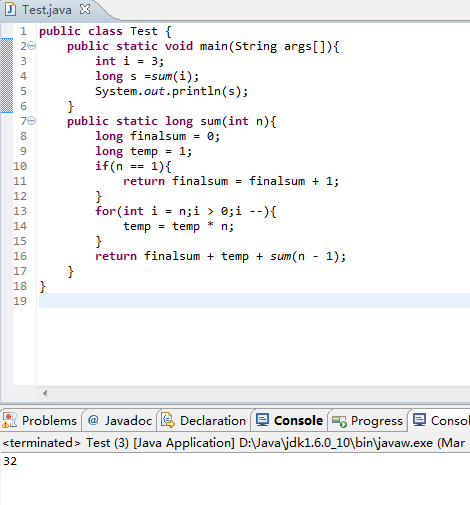
Task: Click the Java file icon on Test.java tab
Action: click(10, 9)
